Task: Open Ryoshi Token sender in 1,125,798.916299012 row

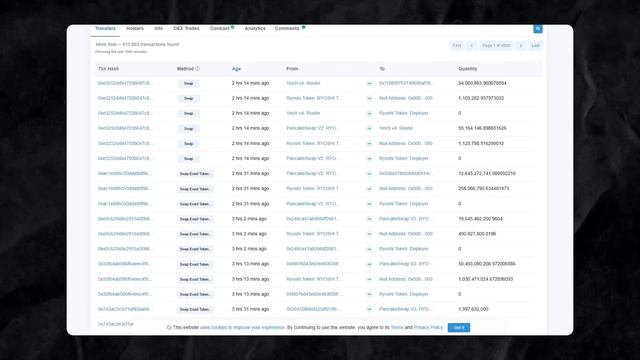Action: (313, 143)
